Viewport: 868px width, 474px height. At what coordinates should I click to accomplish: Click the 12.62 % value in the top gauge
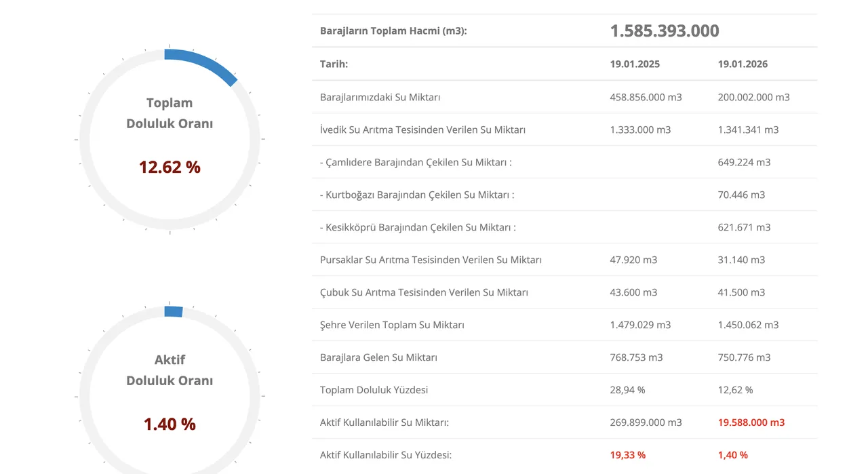coord(170,167)
